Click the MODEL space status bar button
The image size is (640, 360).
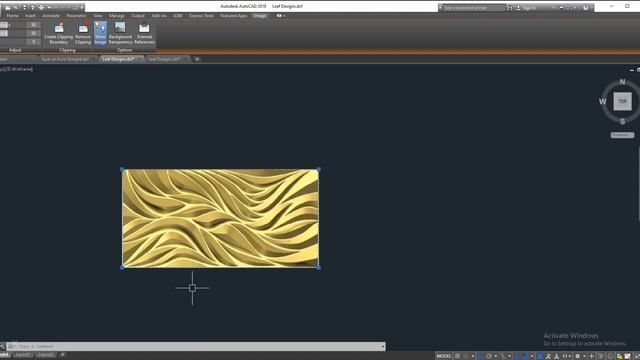[x=444, y=356]
